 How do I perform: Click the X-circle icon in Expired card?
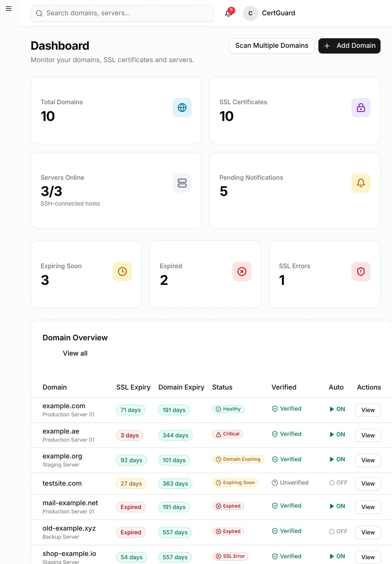[x=242, y=271]
